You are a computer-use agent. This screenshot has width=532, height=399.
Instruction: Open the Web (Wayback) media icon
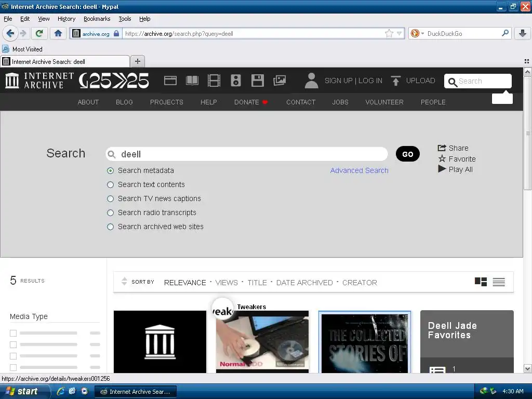tap(170, 81)
